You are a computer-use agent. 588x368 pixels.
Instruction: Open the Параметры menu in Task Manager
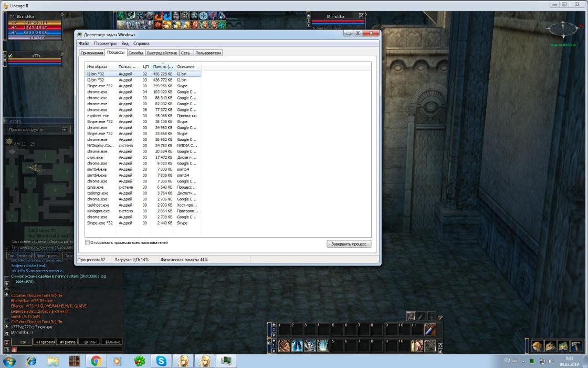(x=106, y=44)
